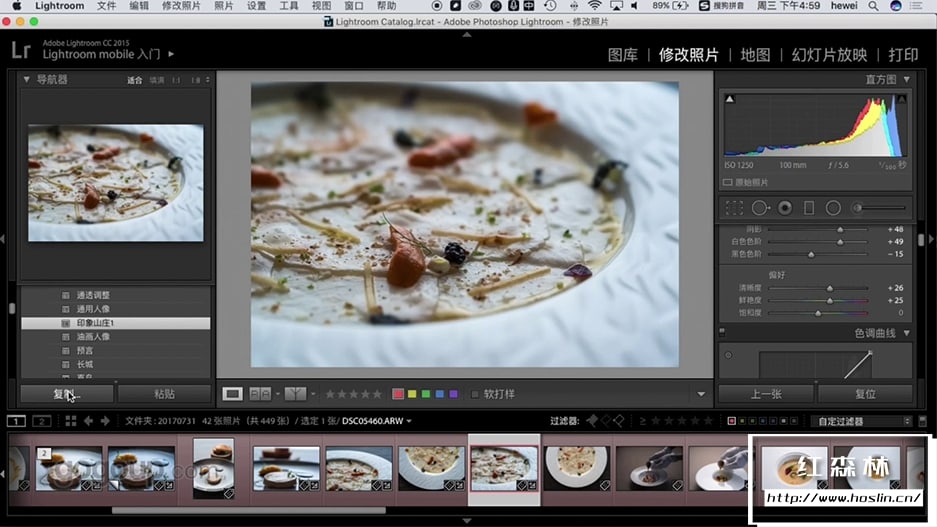Screen dimensions: 937x527
Task: Click the Loupe view icon in toolbar
Action: point(232,394)
